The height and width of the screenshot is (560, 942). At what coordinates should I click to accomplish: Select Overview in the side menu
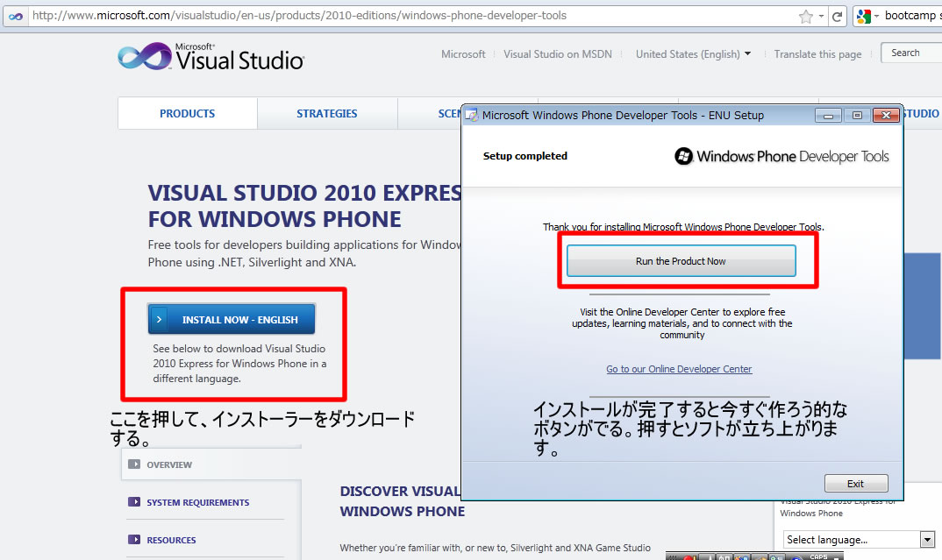(169, 464)
